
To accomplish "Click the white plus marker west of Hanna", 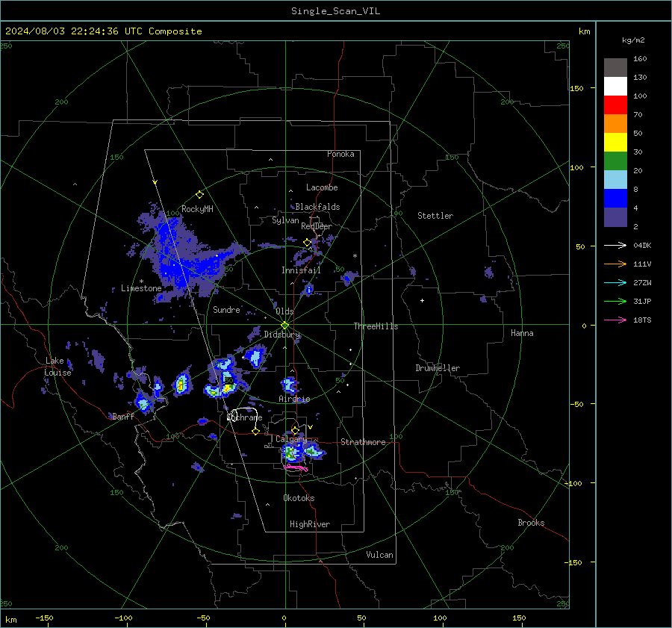I will pyautogui.click(x=422, y=300).
